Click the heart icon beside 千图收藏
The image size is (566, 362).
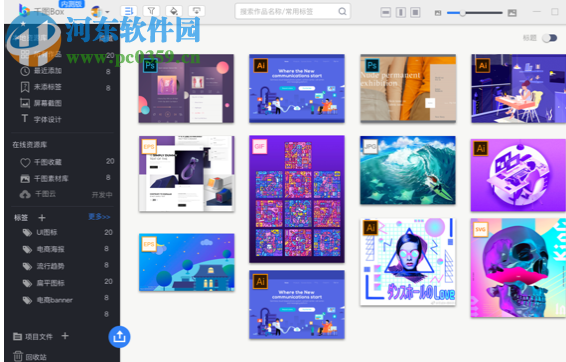click(25, 163)
